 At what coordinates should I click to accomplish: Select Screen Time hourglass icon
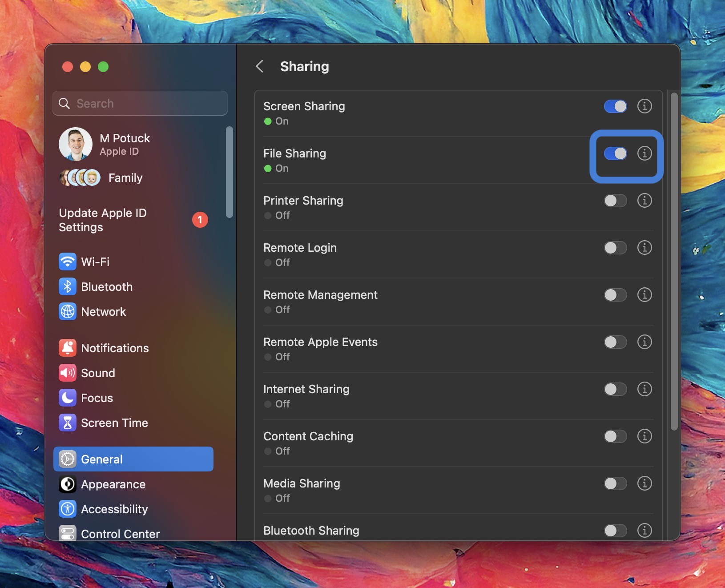[x=68, y=423]
